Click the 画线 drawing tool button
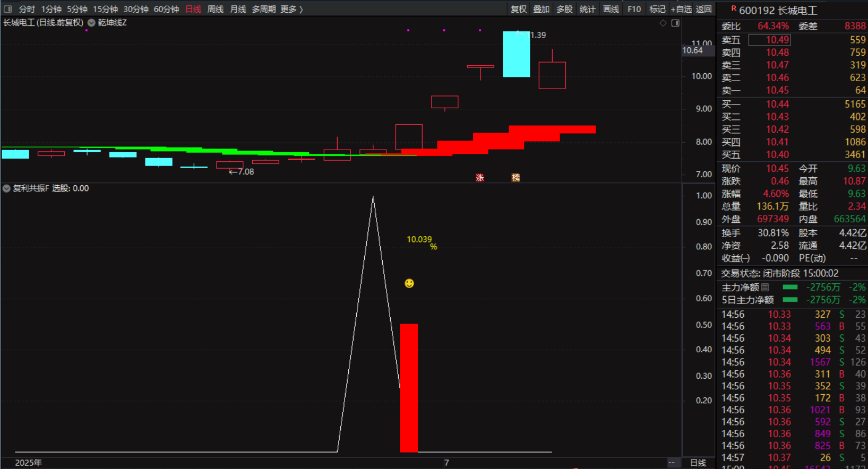The image size is (868, 469). [x=611, y=9]
